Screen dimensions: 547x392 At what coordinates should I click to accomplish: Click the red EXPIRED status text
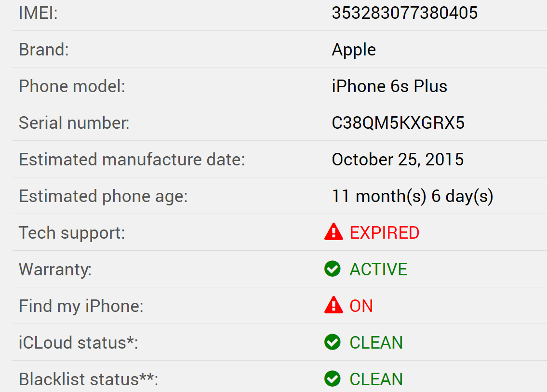(x=384, y=233)
